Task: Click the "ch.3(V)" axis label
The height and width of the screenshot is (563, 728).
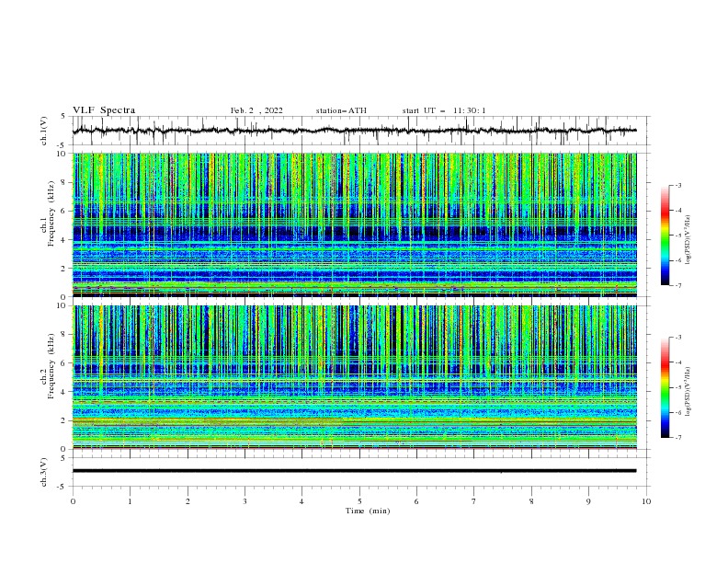Action: 44,472
